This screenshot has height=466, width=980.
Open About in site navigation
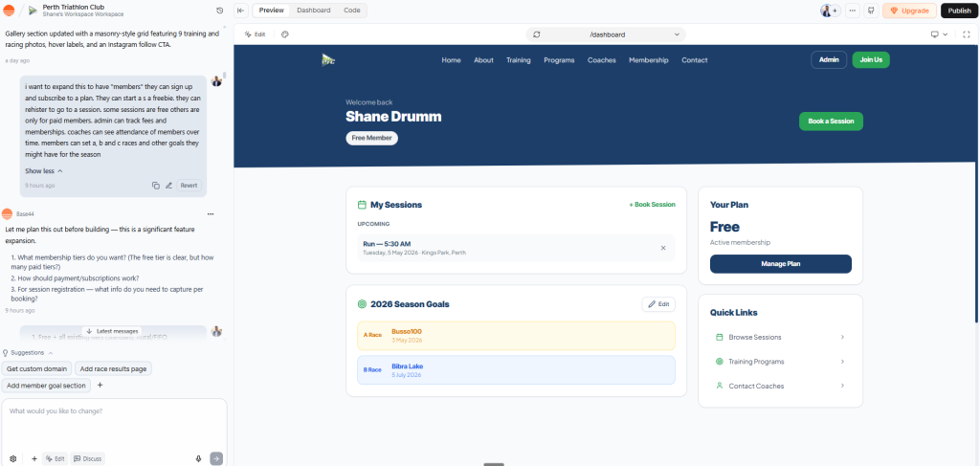tap(483, 60)
